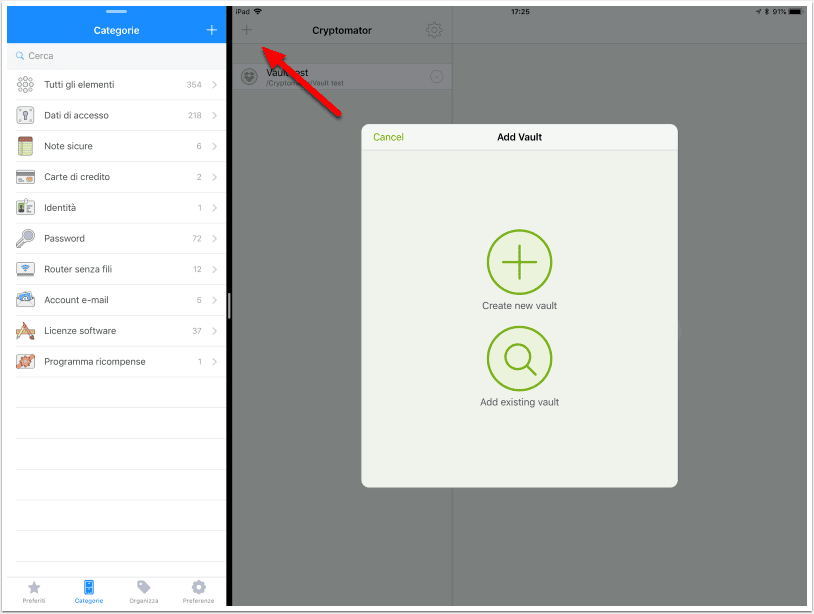Expand Vault test options chevron circle
This screenshot has width=814, height=614.
pyautogui.click(x=437, y=77)
